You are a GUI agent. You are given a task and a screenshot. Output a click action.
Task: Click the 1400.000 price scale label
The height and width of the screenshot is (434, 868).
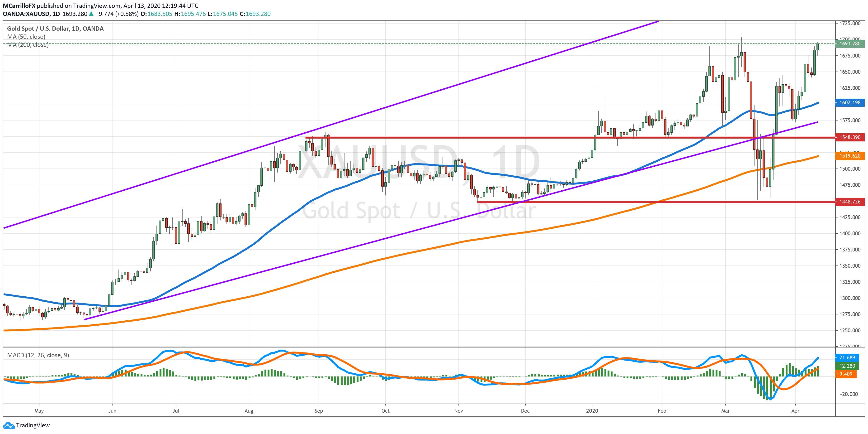coord(850,233)
